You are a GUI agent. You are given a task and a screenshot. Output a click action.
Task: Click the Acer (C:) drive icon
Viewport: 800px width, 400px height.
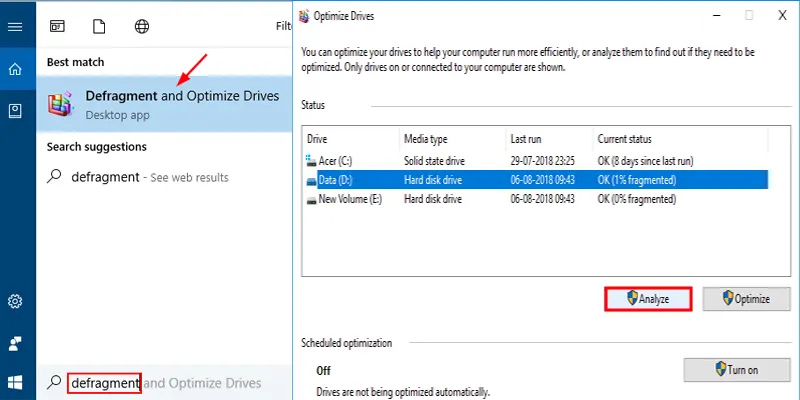[311, 161]
